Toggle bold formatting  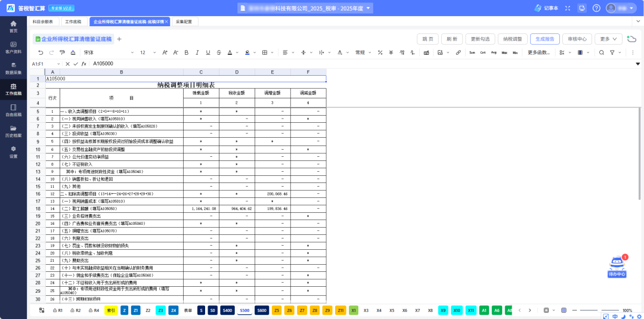[x=186, y=52]
